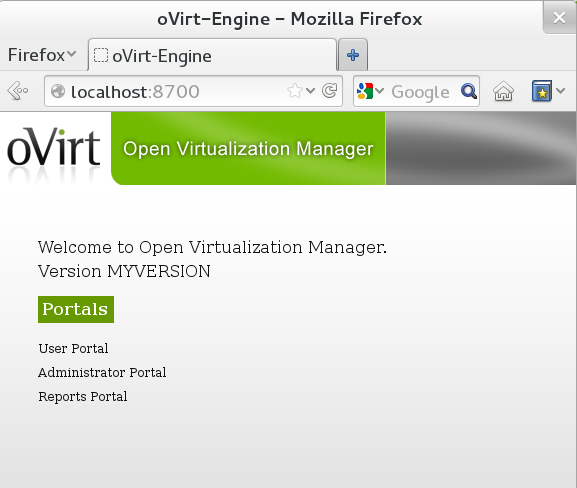The image size is (577, 488).
Task: Open the Firefox application menu
Action: (42, 55)
